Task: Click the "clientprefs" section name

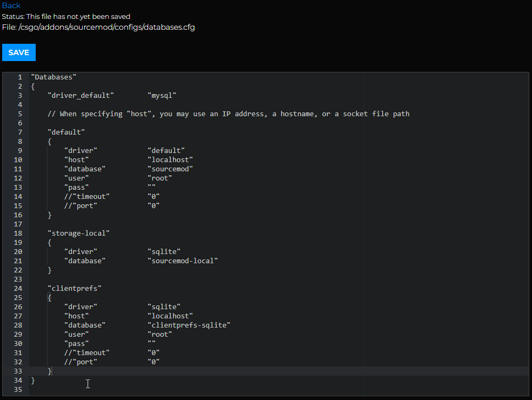Action: coord(73,288)
